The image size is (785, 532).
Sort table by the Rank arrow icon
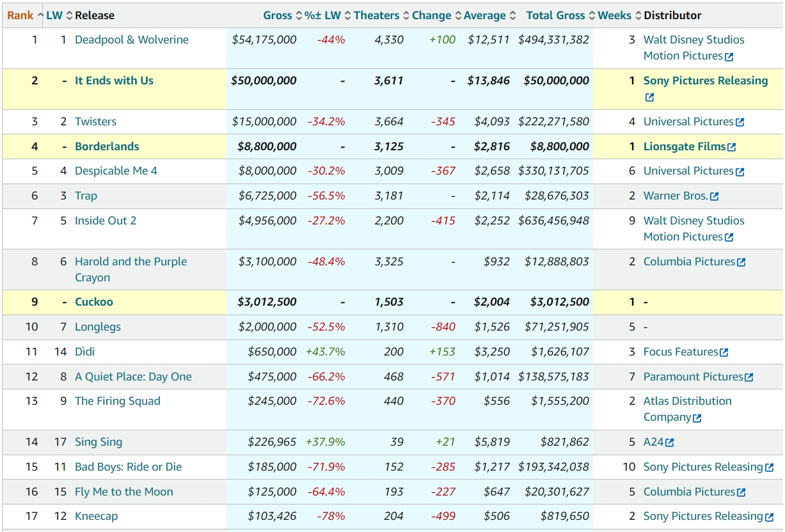tap(40, 15)
